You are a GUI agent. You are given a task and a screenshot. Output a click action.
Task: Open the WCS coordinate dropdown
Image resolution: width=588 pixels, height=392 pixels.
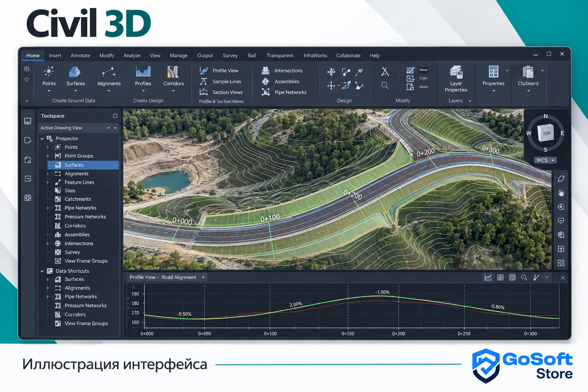[546, 160]
